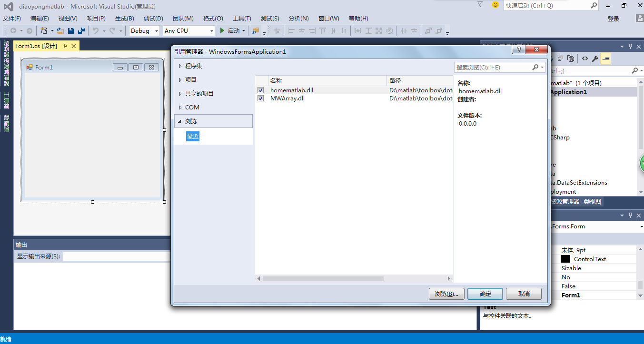This screenshot has width=644, height=344.
Task: Click the navigate forward toolbar icon
Action: tap(29, 31)
